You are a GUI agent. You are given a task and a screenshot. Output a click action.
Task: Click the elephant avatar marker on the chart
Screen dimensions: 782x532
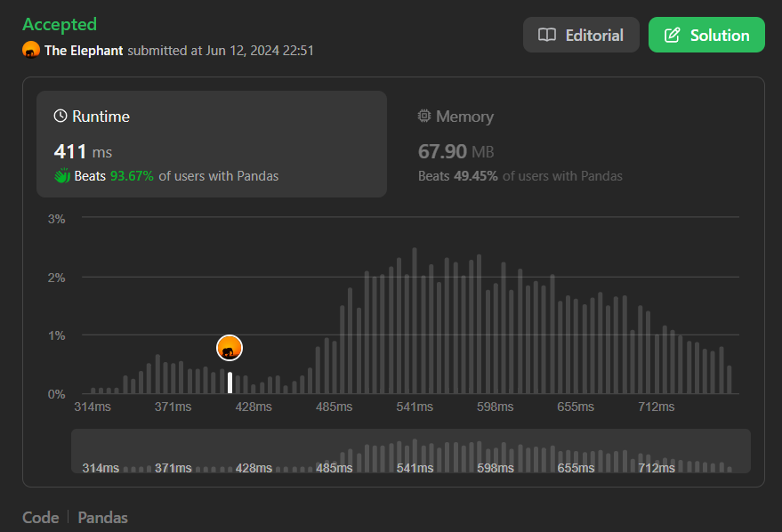point(230,349)
